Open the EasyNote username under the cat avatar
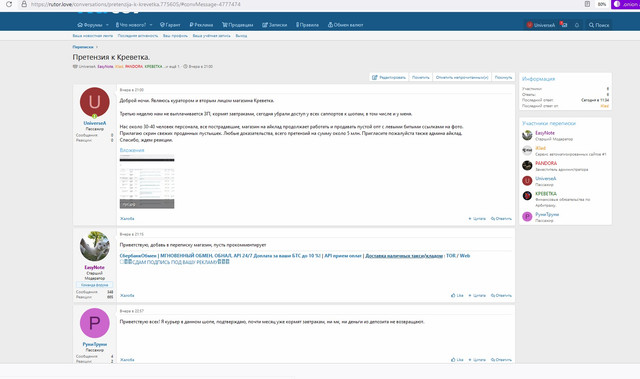 pos(95,268)
